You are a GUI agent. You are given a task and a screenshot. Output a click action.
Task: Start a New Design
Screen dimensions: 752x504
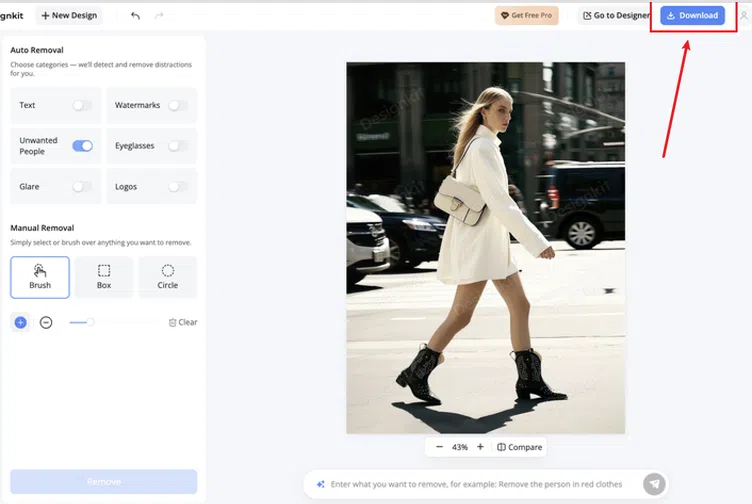pyautogui.click(x=69, y=15)
